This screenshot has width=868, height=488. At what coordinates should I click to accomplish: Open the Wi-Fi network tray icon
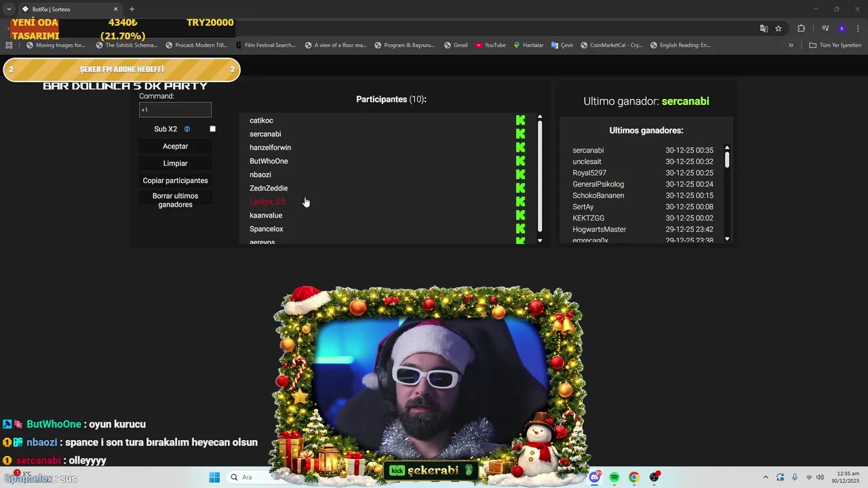tap(808, 477)
